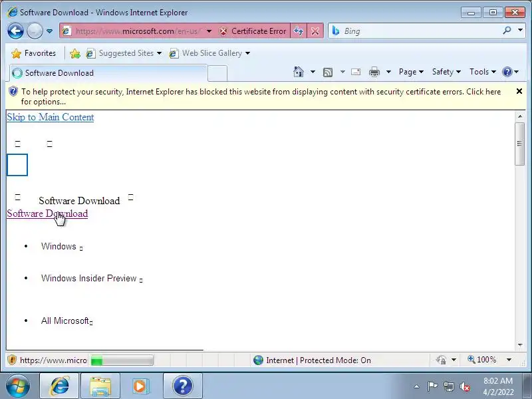The image size is (532, 399).
Task: Click the security shield in information bar
Action: click(13, 91)
